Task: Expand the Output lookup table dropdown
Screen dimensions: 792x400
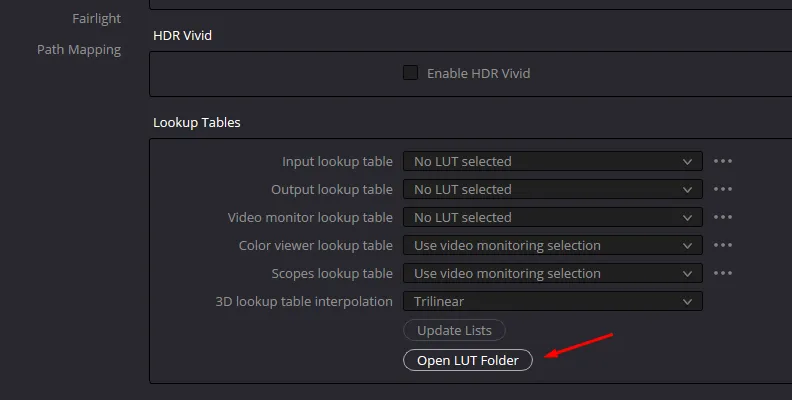Action: [x=553, y=189]
